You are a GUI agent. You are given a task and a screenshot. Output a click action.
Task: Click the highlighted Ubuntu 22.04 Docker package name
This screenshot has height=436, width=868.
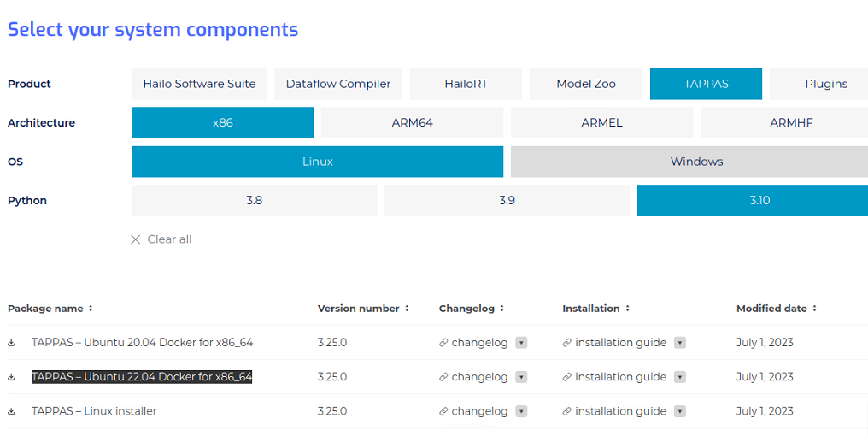coord(142,377)
